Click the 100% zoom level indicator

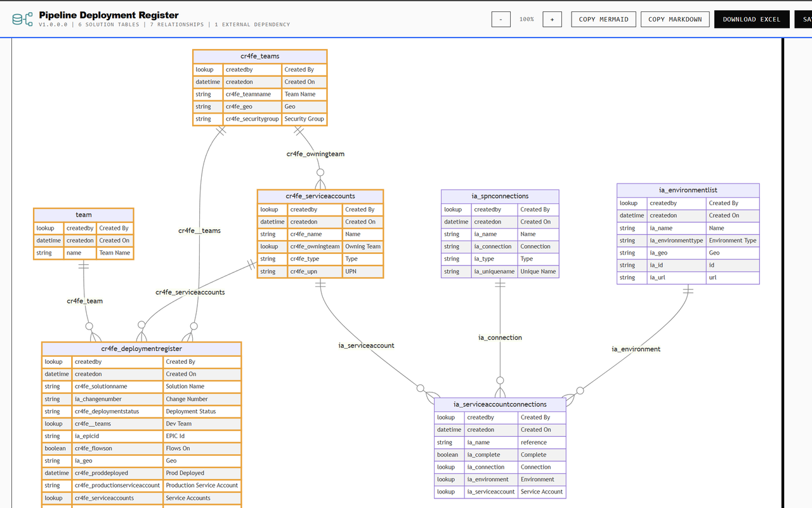coord(527,19)
